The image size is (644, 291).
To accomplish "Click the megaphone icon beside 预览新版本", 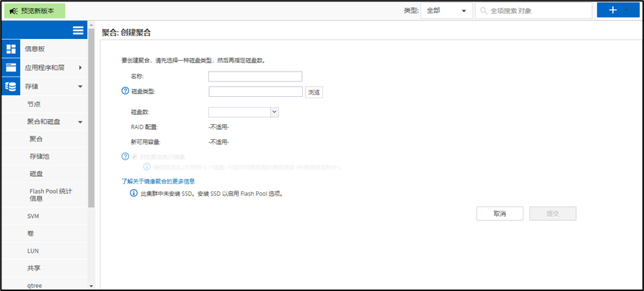I will pos(13,11).
